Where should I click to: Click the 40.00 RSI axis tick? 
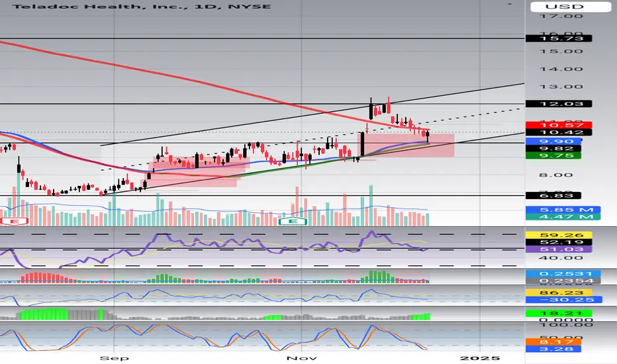tap(561, 258)
